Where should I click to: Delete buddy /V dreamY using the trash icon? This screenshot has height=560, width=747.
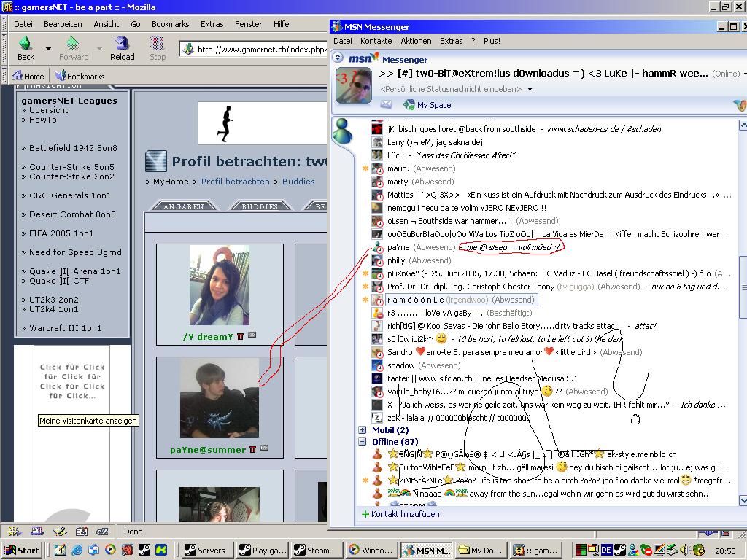241,336
